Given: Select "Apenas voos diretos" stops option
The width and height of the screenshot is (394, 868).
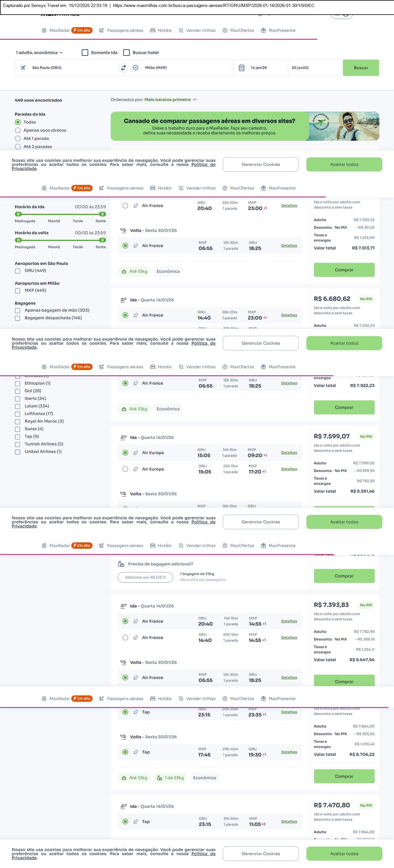Looking at the screenshot, I should tap(18, 130).
